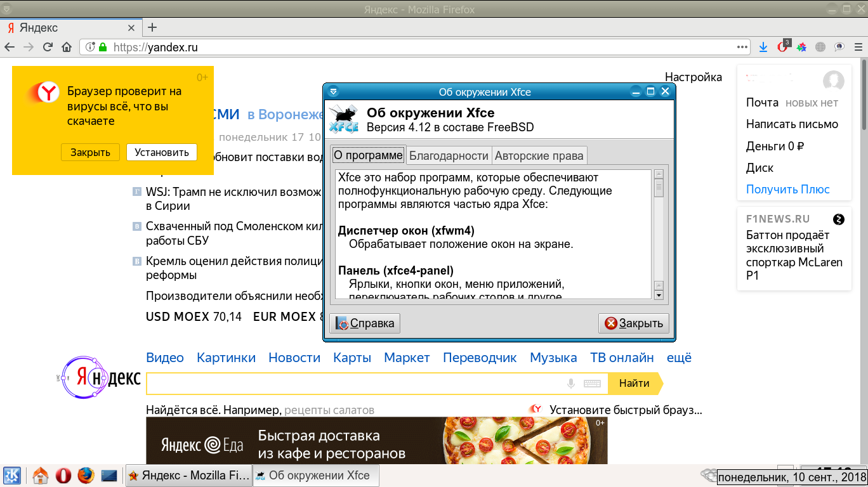Click the red Opera-style extension icon with badge
Screen dimensions: 868x487
tap(783, 46)
